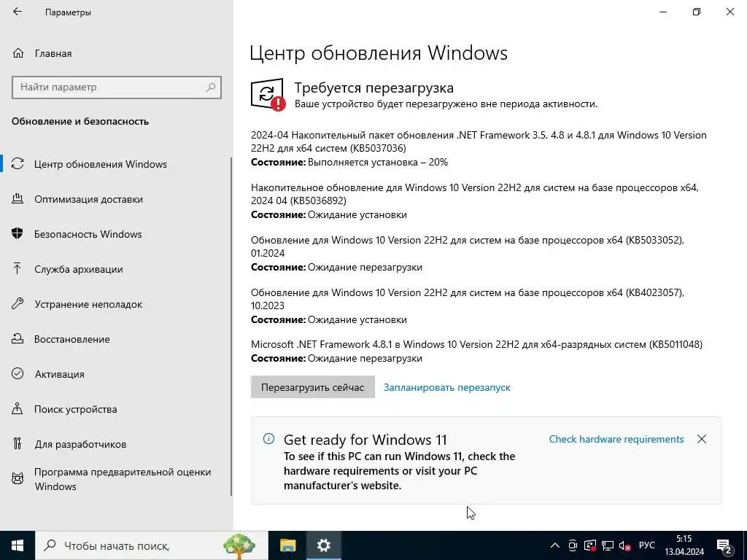Click Требуется перезагрузка heading
Screen dimensions: 747x560
tap(374, 87)
